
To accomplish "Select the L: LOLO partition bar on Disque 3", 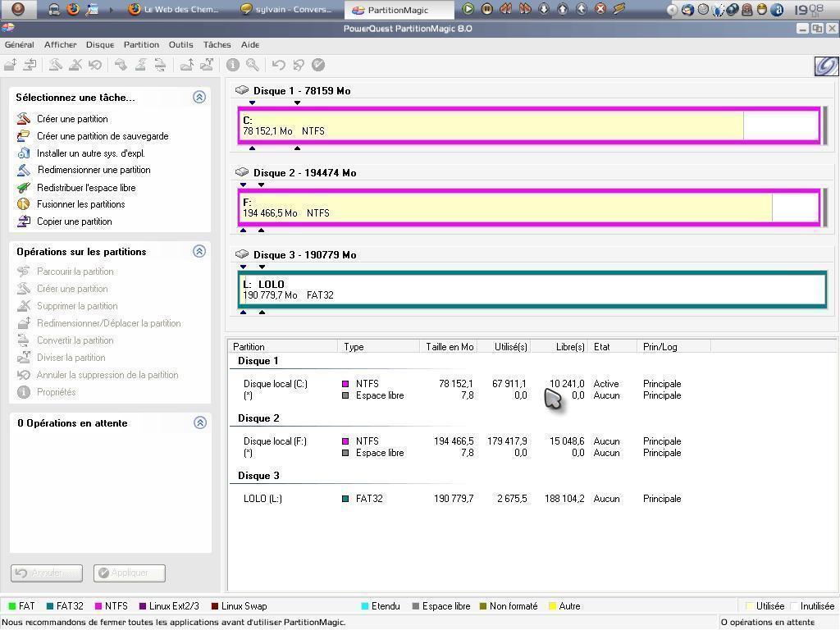I will tap(532, 290).
